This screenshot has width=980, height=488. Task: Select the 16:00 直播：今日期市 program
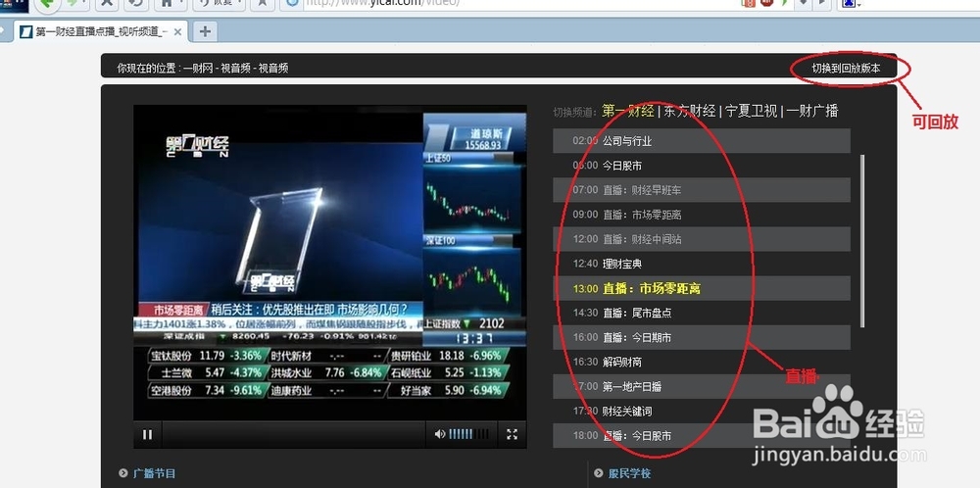[x=702, y=337]
